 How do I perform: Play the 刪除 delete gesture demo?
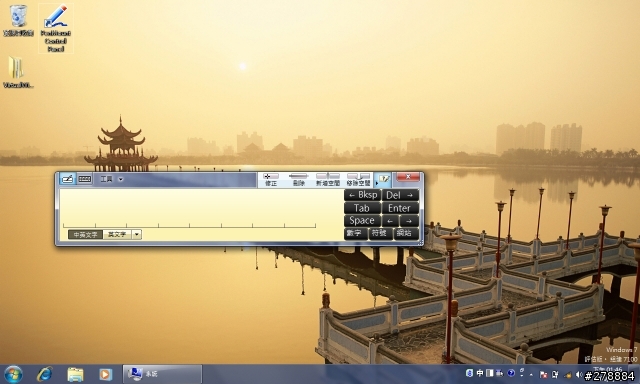point(299,180)
